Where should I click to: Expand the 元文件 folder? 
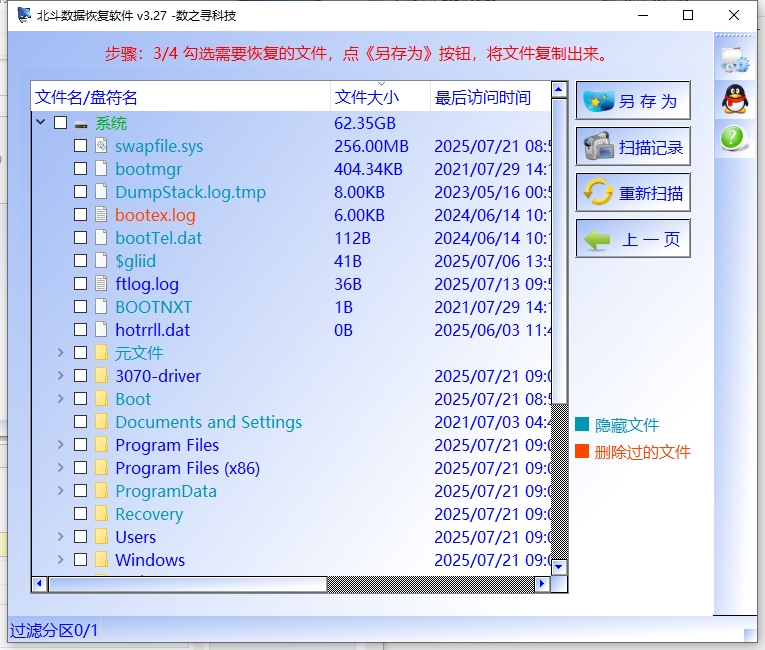(60, 352)
